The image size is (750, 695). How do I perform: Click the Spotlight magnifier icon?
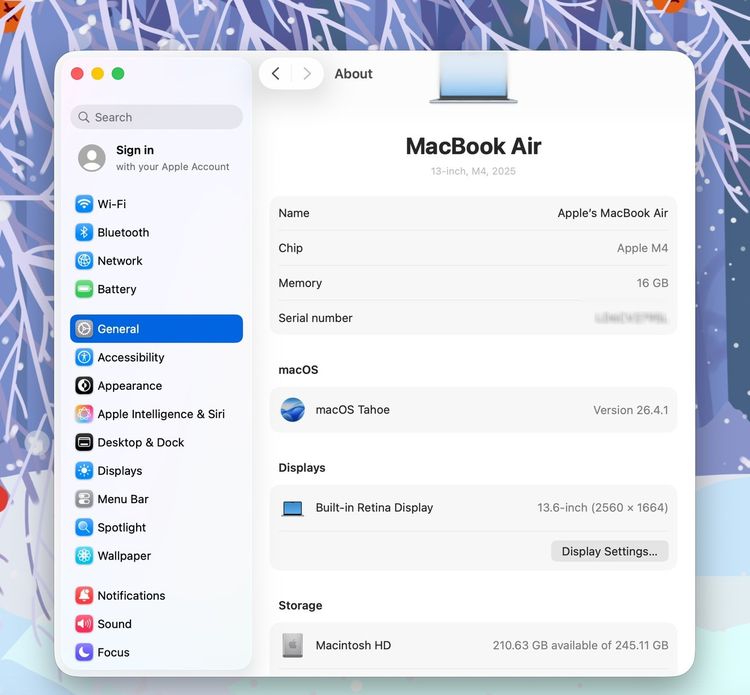click(84, 527)
